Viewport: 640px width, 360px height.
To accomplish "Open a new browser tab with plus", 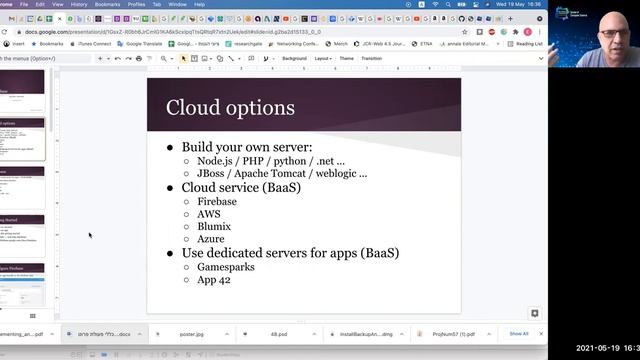I will pos(510,19).
